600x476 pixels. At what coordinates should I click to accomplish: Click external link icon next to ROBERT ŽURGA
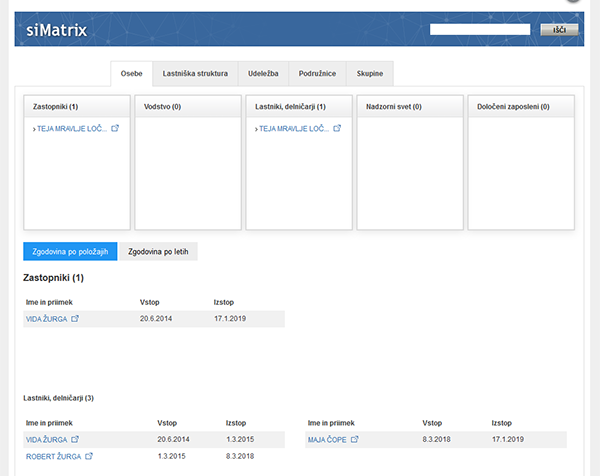click(x=89, y=456)
